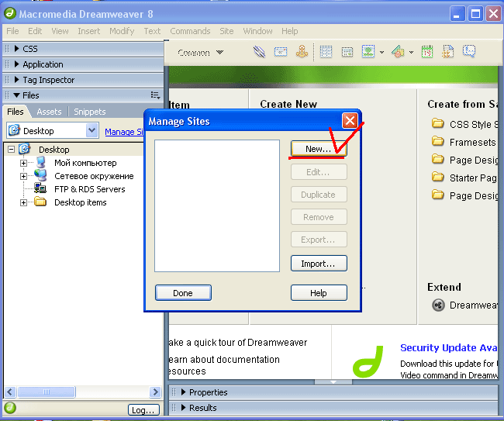Open the Window menu
Viewport: 504px width, 421px height.
coord(257,31)
